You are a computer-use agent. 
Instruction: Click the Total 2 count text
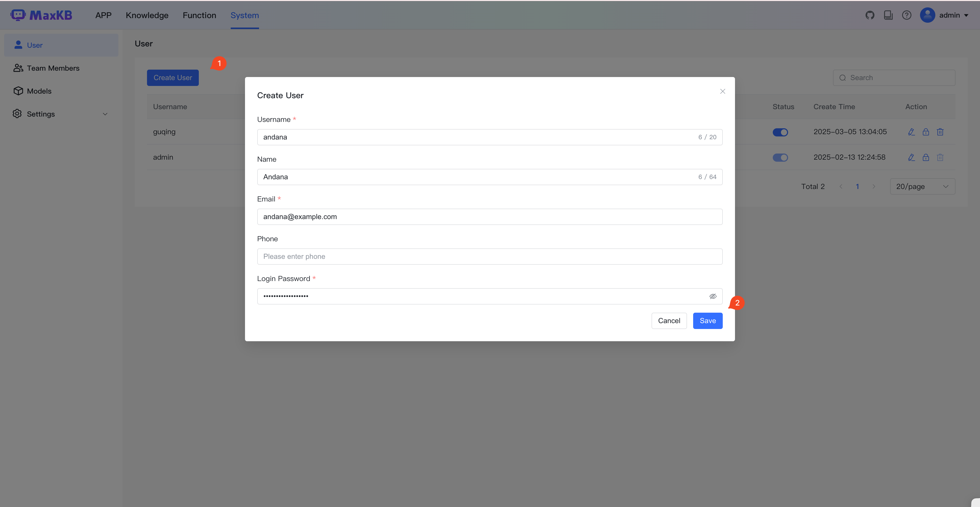(813, 187)
